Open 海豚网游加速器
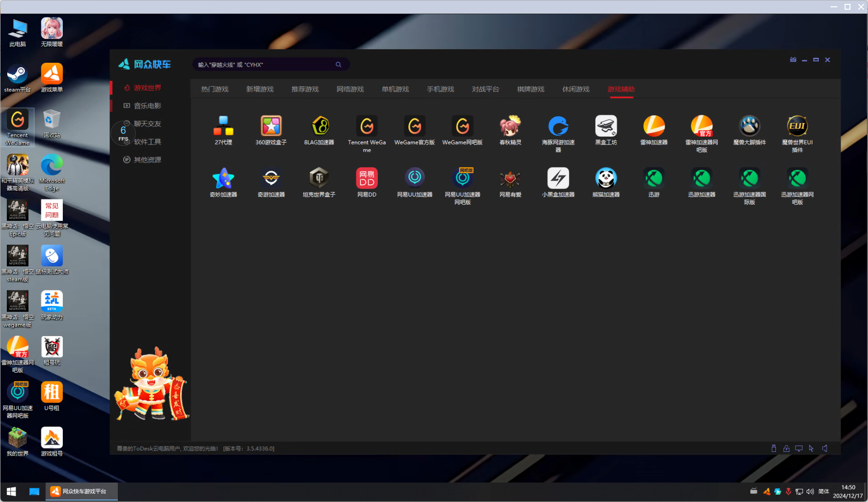Image resolution: width=868 pixels, height=502 pixels. tap(558, 134)
